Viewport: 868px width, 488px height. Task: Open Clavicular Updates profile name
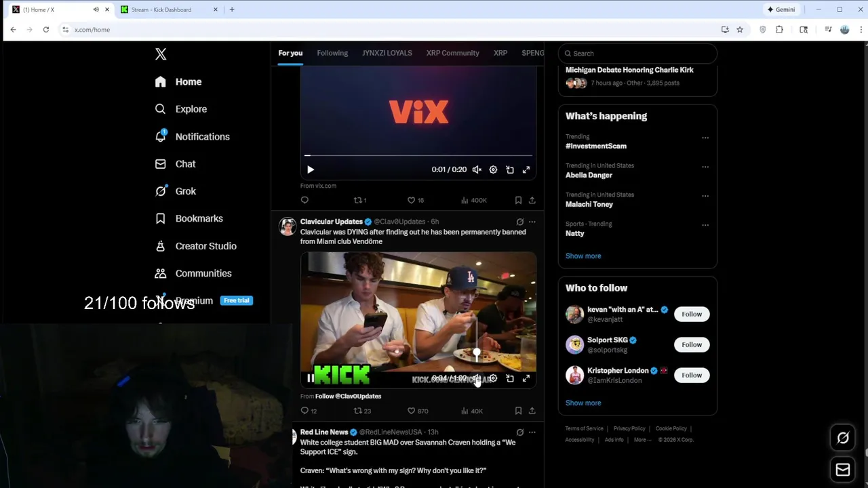[x=331, y=222]
